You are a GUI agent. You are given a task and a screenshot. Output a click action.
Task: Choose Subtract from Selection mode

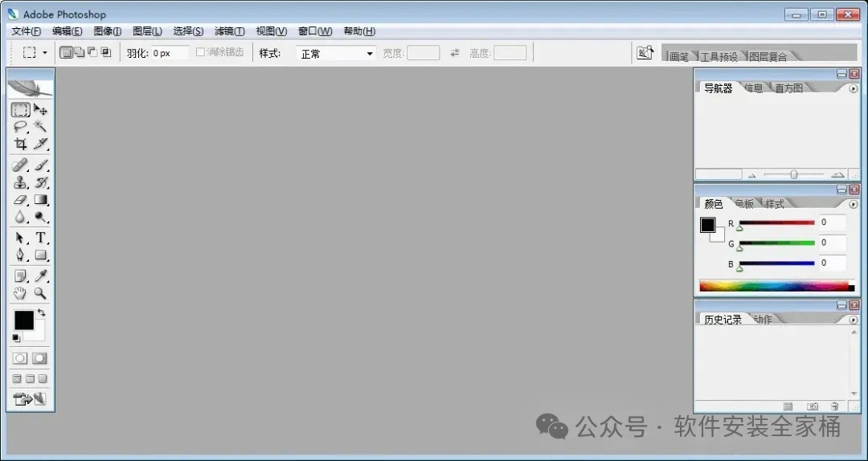tap(92, 52)
